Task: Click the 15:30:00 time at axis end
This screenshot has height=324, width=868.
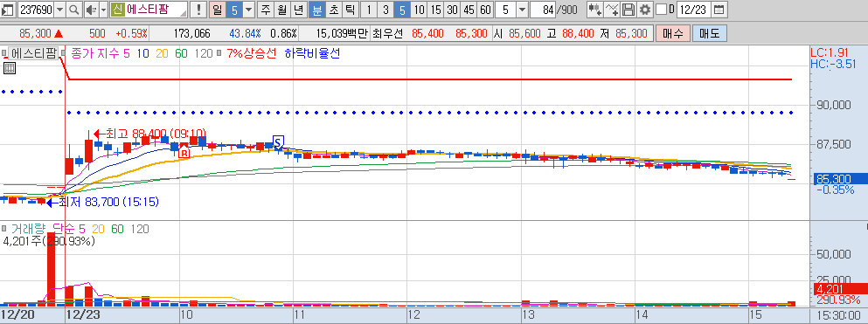Action: (837, 315)
